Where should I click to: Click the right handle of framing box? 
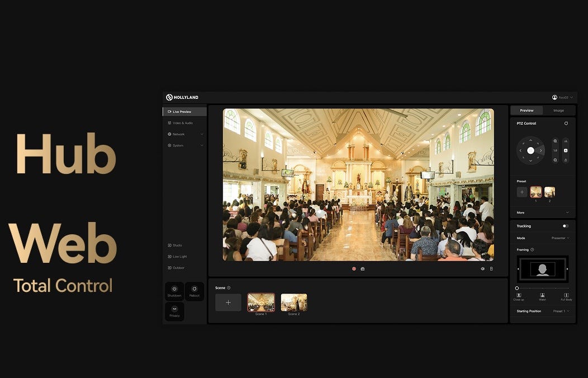[x=567, y=269]
